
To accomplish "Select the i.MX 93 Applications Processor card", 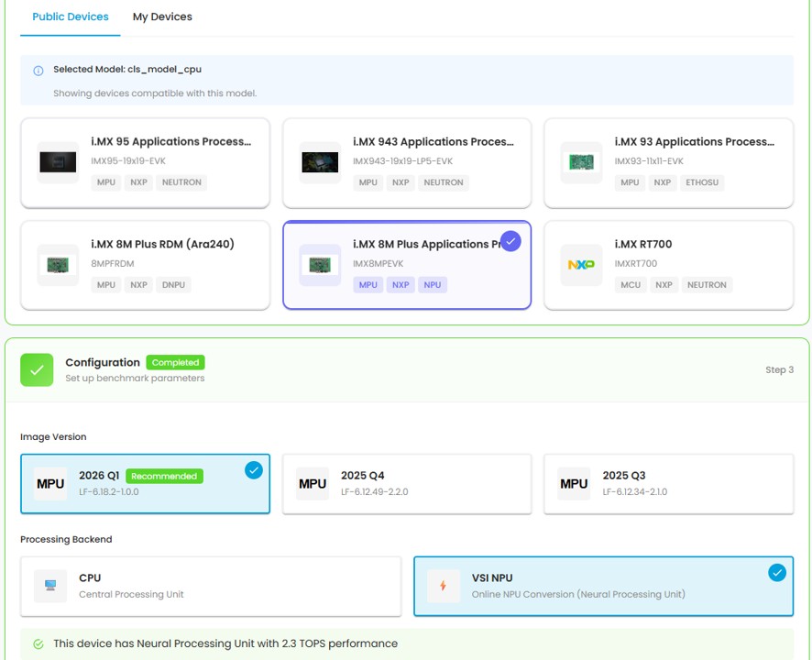I will [x=668, y=162].
